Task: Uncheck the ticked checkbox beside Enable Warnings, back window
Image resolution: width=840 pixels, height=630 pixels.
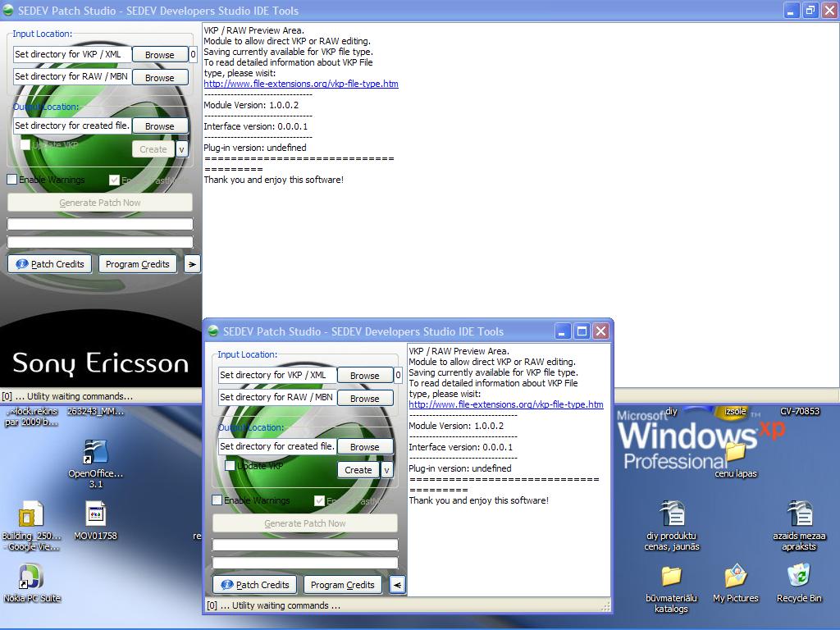Action: pos(114,180)
